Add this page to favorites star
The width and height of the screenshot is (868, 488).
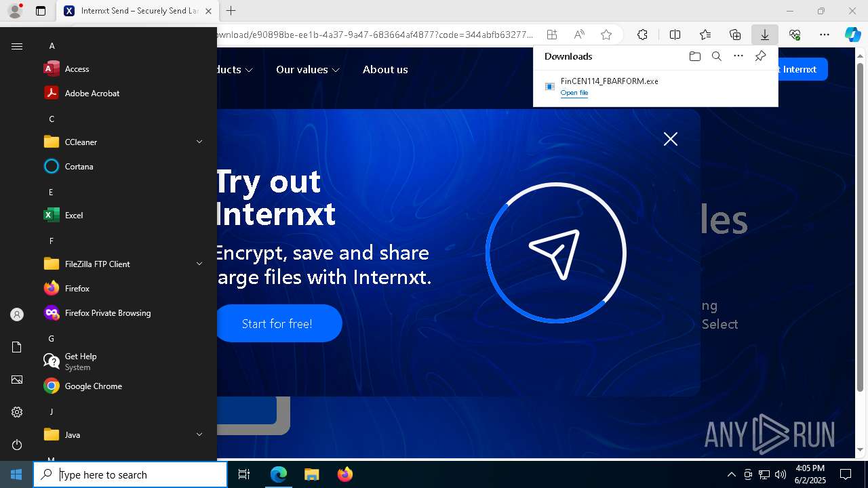point(606,35)
